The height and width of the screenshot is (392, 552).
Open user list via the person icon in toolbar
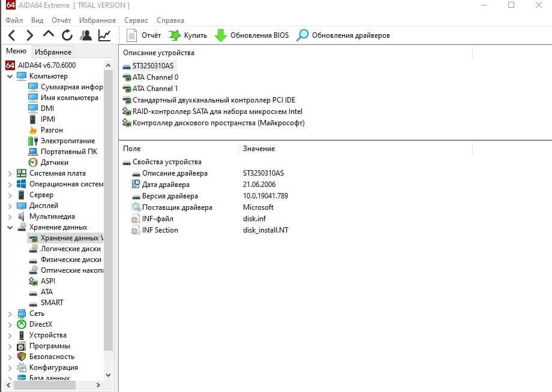(86, 35)
